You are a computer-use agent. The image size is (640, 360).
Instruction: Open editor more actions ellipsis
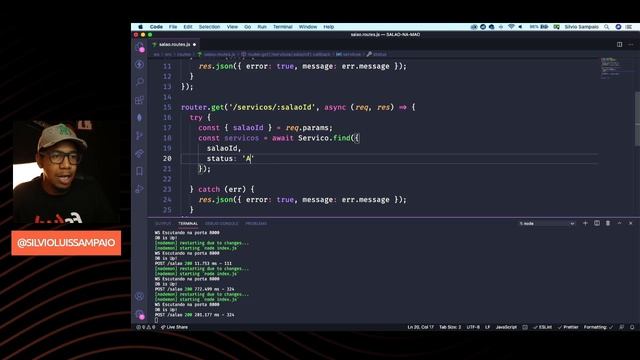tap(631, 44)
